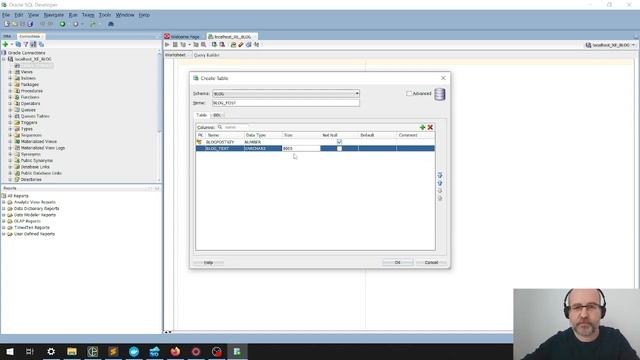Open the File menu
Image resolution: width=640 pixels, height=360 pixels.
click(x=6, y=15)
